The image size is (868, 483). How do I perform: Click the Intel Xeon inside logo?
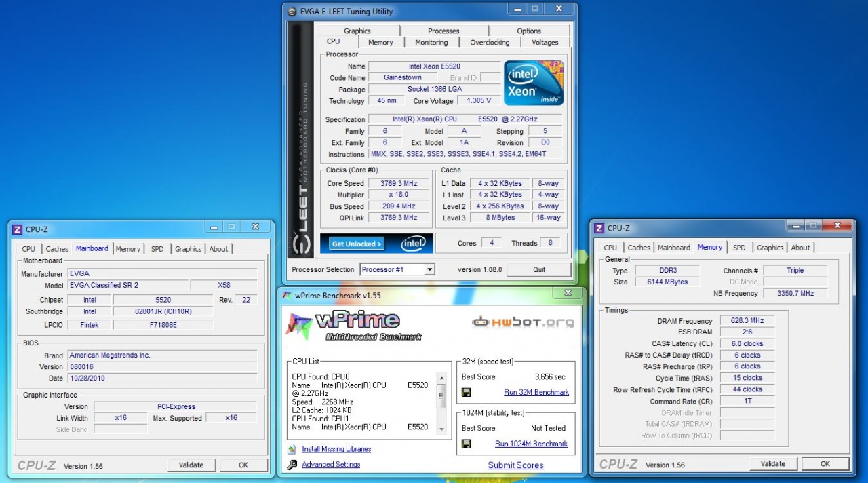534,83
